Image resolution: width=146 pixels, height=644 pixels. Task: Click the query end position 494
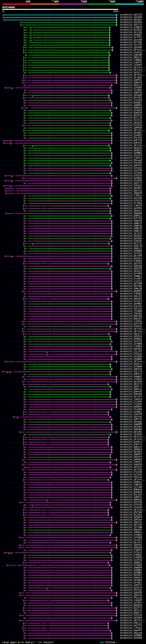115,11
